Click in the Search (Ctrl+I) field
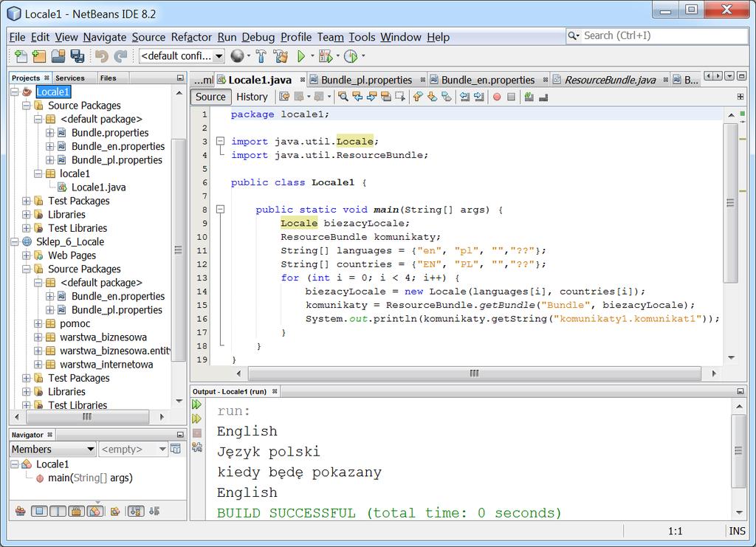The image size is (756, 547). pos(656,35)
